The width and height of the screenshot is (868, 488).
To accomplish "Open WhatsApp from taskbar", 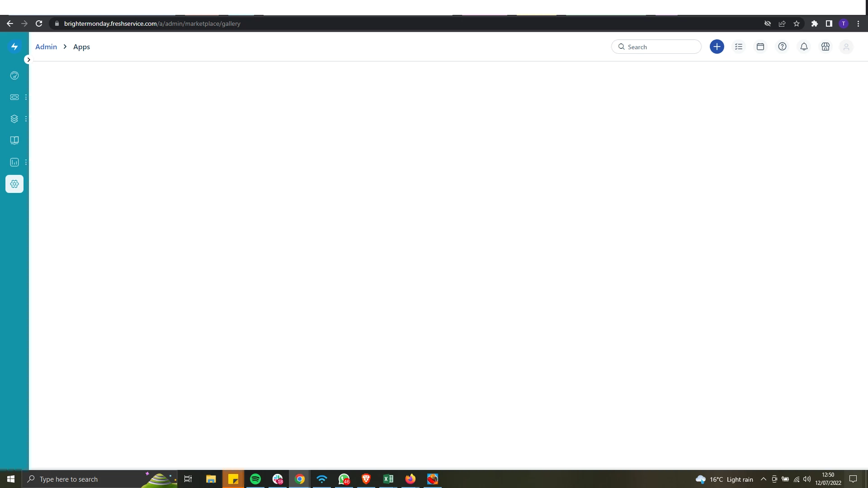I will (x=344, y=479).
